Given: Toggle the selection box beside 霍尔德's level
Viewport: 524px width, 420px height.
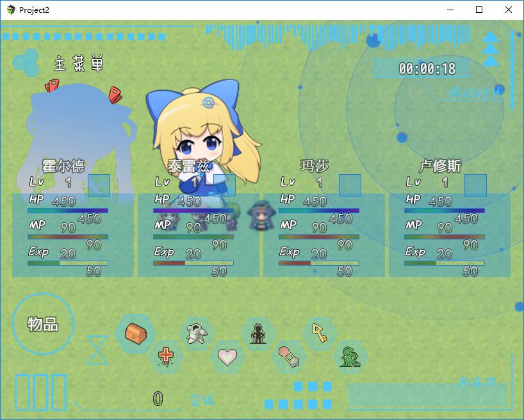Looking at the screenshot, I should click(x=100, y=184).
